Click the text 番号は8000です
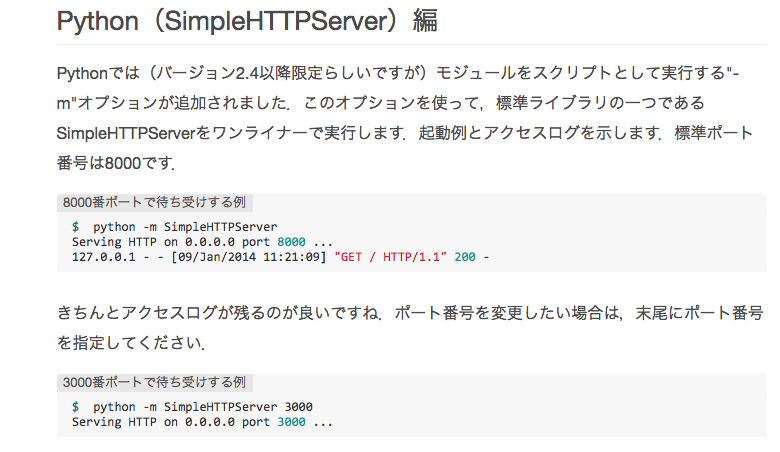This screenshot has width=780, height=452. pos(116,163)
